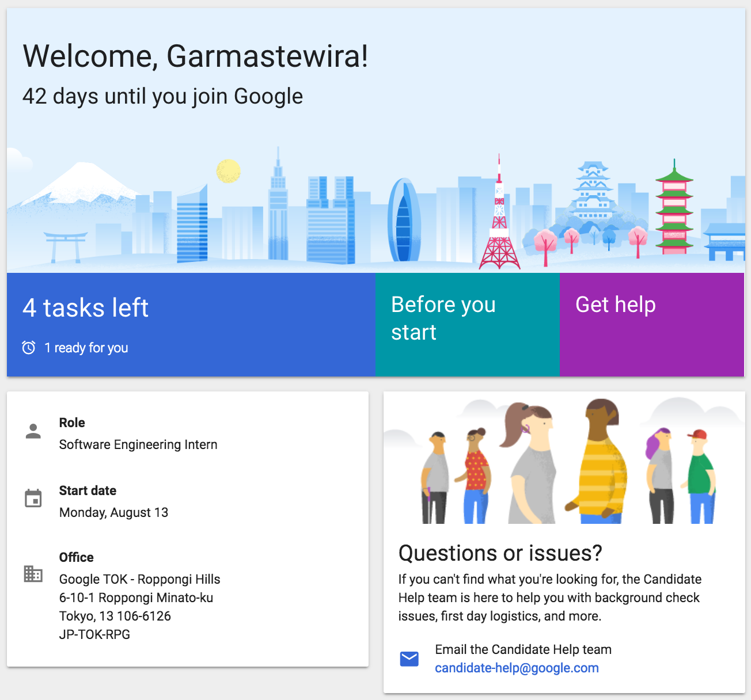Viewport: 751px width, 700px height.
Task: Open the candidate-help@google.com email link
Action: (517, 668)
